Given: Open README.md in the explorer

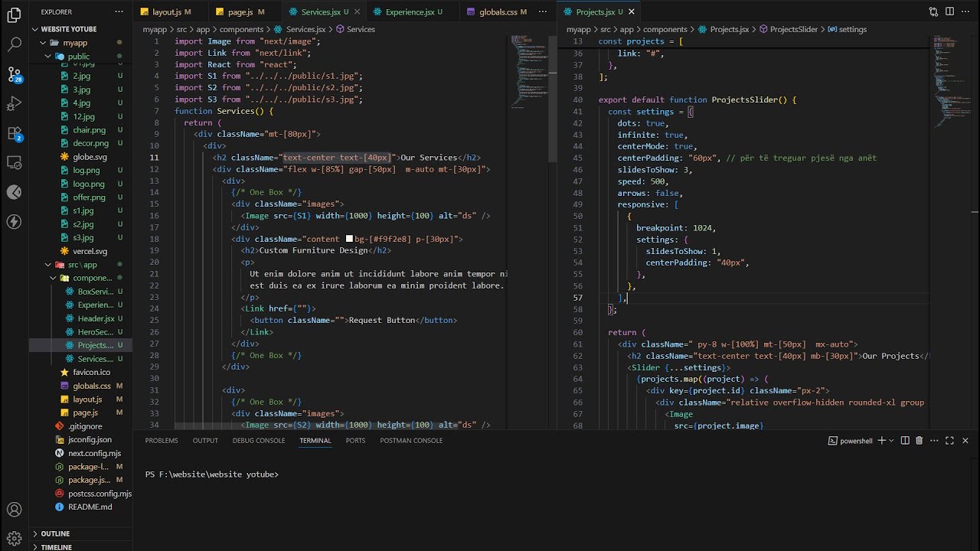Looking at the screenshot, I should [x=90, y=507].
